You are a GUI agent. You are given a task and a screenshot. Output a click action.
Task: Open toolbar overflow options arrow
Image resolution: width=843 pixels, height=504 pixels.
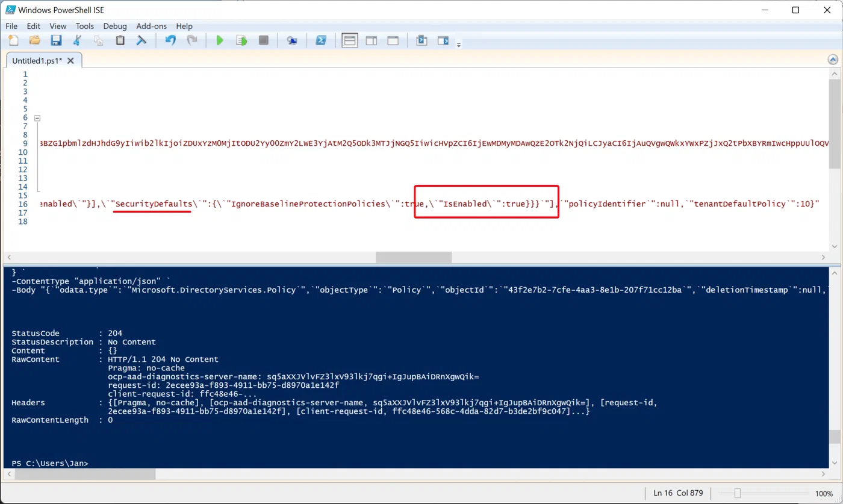coord(459,45)
